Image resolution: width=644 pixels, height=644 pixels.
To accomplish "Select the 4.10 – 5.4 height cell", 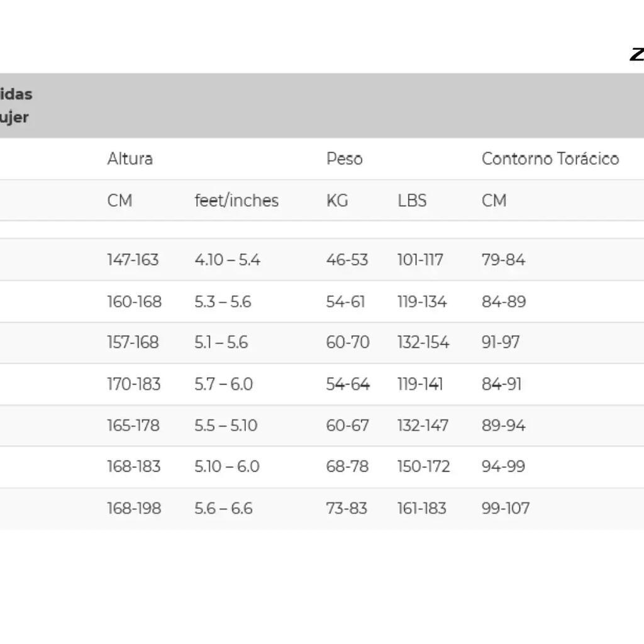I will tap(227, 260).
